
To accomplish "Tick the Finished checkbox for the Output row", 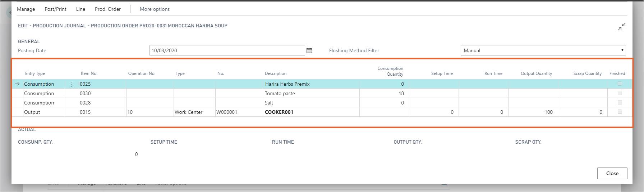I will pyautogui.click(x=620, y=112).
